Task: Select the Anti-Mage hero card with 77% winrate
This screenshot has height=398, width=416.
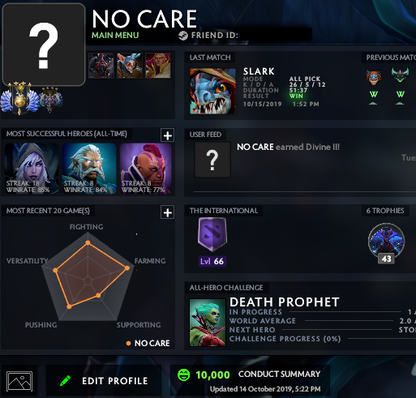Action: [x=146, y=169]
